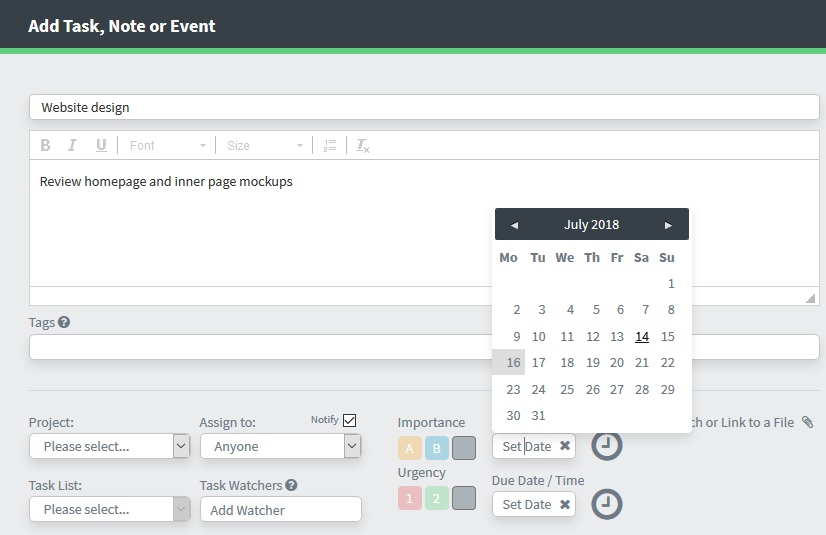This screenshot has width=826, height=535.
Task: Set Urgency to 1
Action: 410,498
